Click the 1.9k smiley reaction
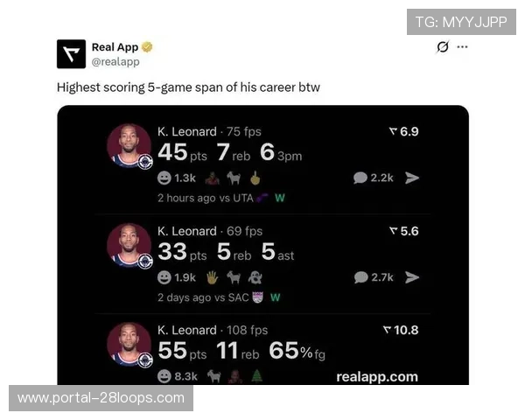This screenshot has width=525, height=420. [177, 277]
